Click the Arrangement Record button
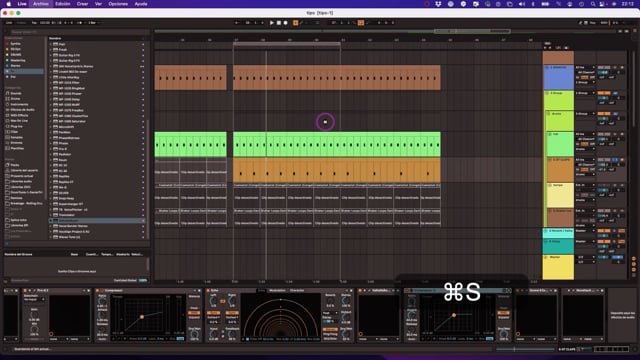The height and width of the screenshot is (360, 640). click(286, 23)
